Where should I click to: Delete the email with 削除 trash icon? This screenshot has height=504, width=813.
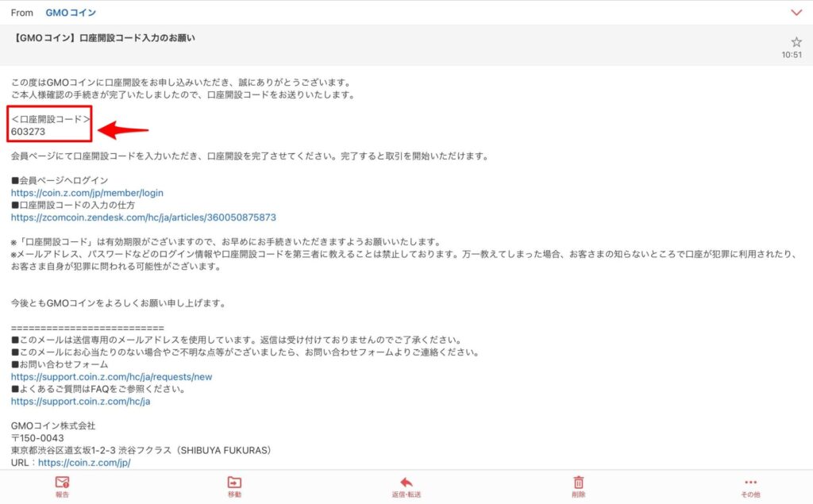(579, 487)
